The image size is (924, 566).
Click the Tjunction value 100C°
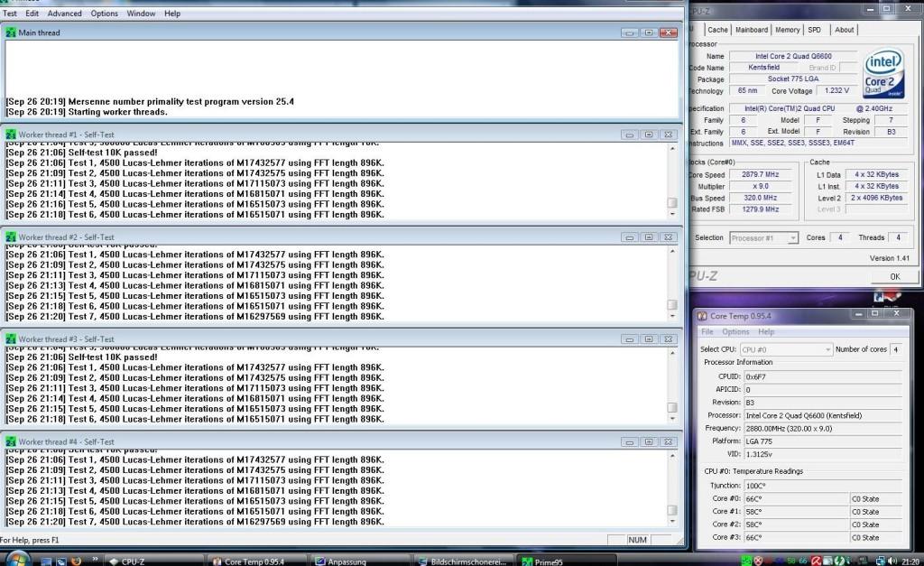(823, 486)
